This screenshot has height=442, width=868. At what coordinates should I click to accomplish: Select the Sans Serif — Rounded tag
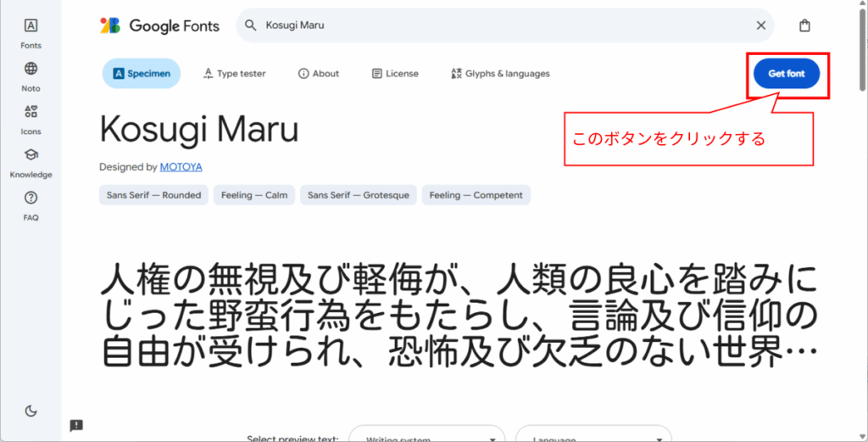coord(153,195)
